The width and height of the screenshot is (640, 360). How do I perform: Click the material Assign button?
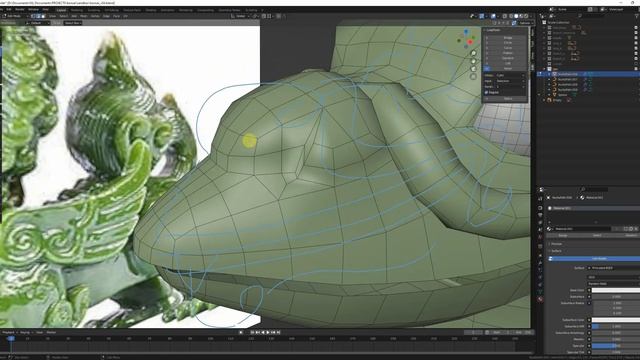563,235
